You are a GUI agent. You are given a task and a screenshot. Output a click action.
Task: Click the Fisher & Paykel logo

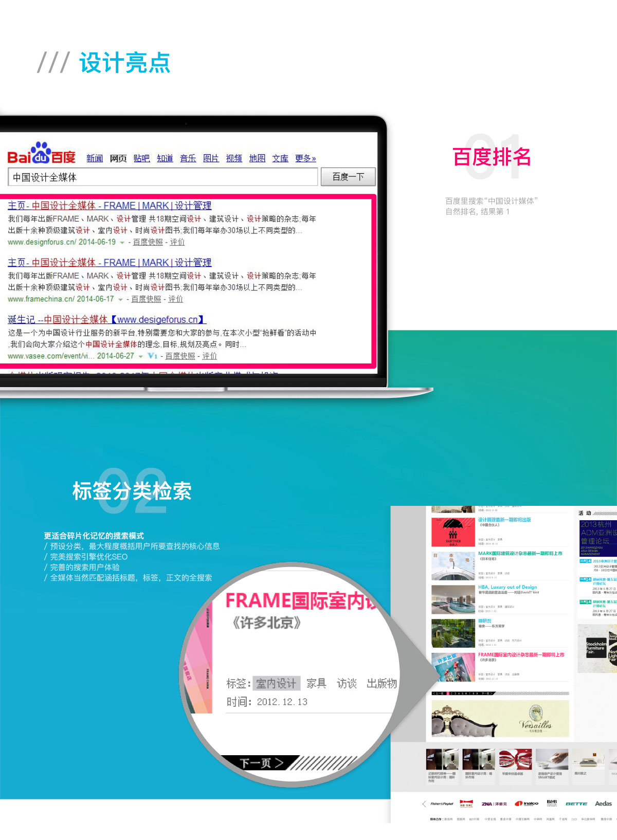(x=442, y=804)
